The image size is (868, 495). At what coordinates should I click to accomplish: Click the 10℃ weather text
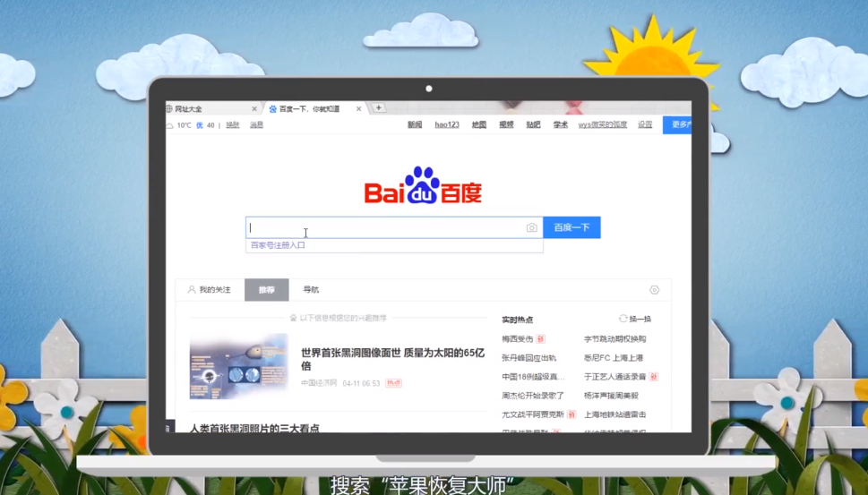pos(184,125)
